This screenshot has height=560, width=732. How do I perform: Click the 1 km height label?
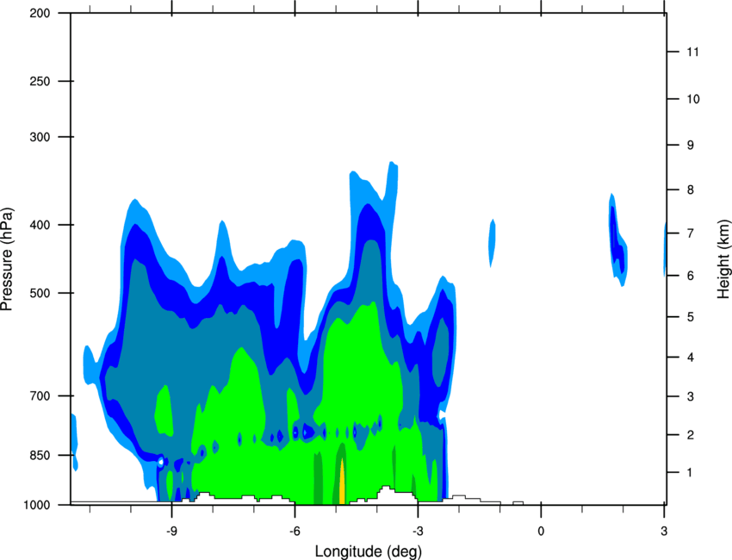pos(690,473)
